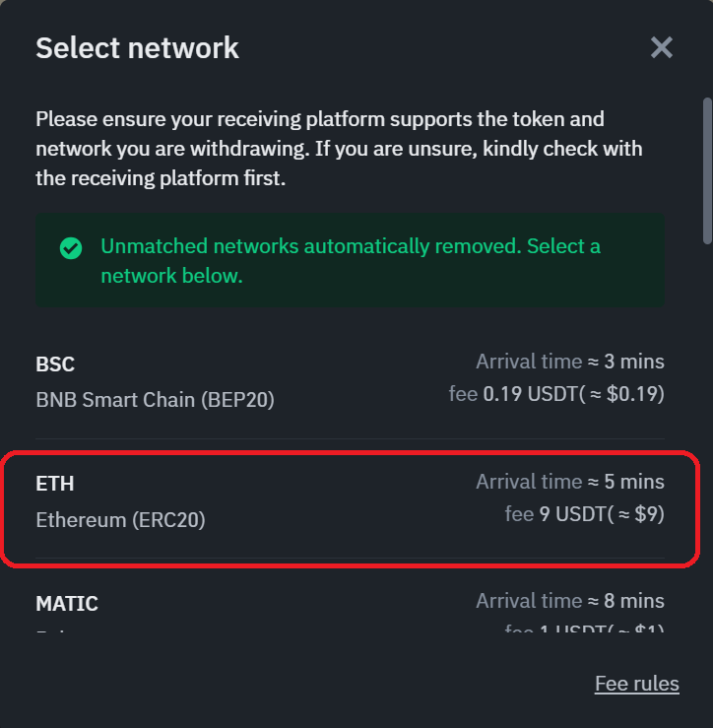Click the green checkmark icon
This screenshot has width=713, height=728.
coord(71,248)
